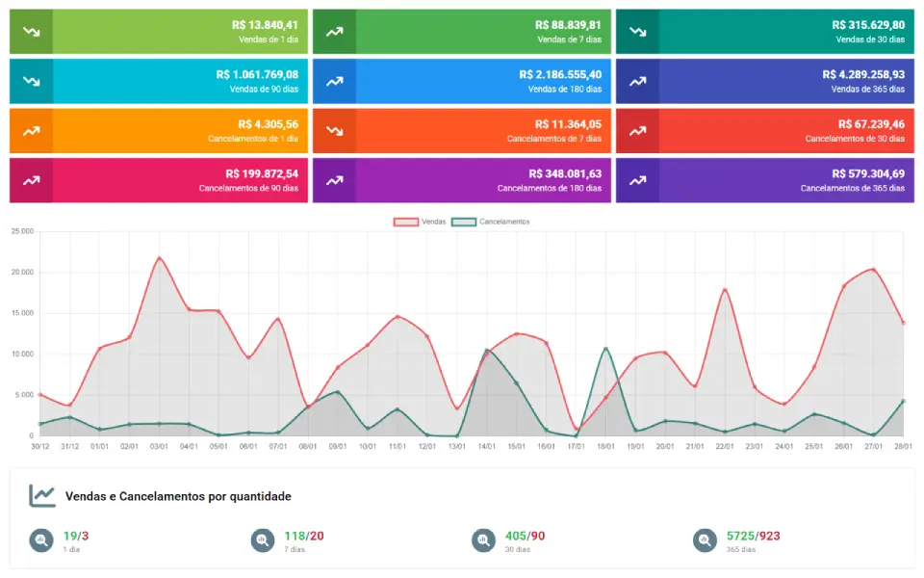Click the 'Vendas de 1 dia' label
This screenshot has width=924, height=578.
[x=269, y=39]
